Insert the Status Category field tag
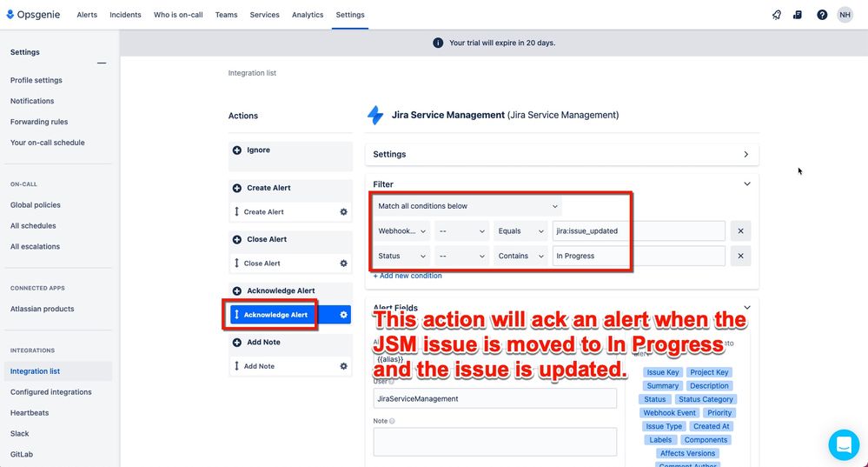Viewport: 868px width, 467px height. point(706,399)
